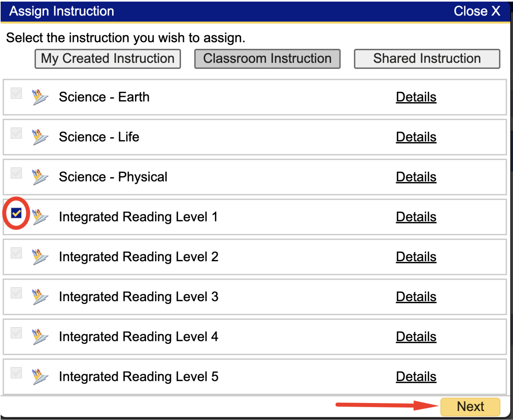
Task: Click the Integrated Reading Level 2 instruction icon
Action: 39,257
